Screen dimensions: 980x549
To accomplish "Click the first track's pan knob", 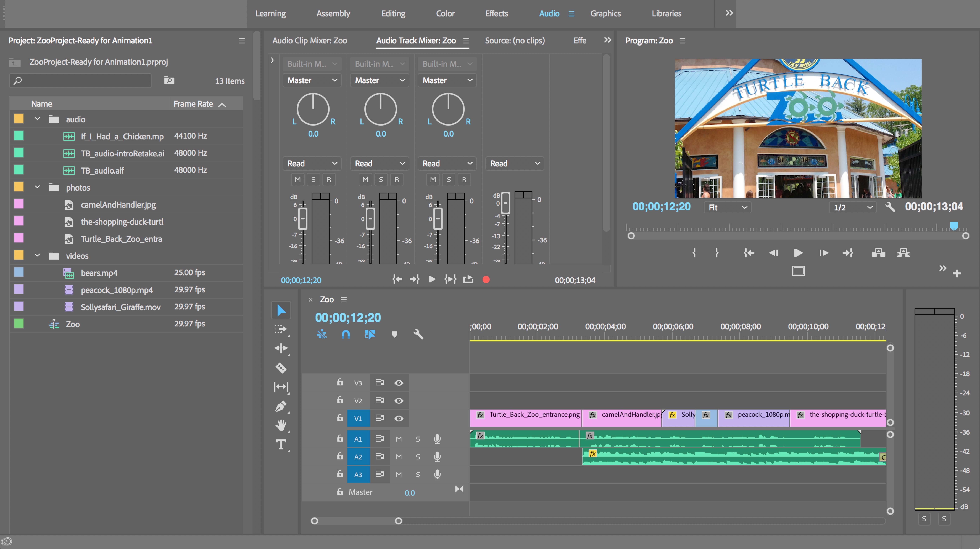I will [313, 110].
